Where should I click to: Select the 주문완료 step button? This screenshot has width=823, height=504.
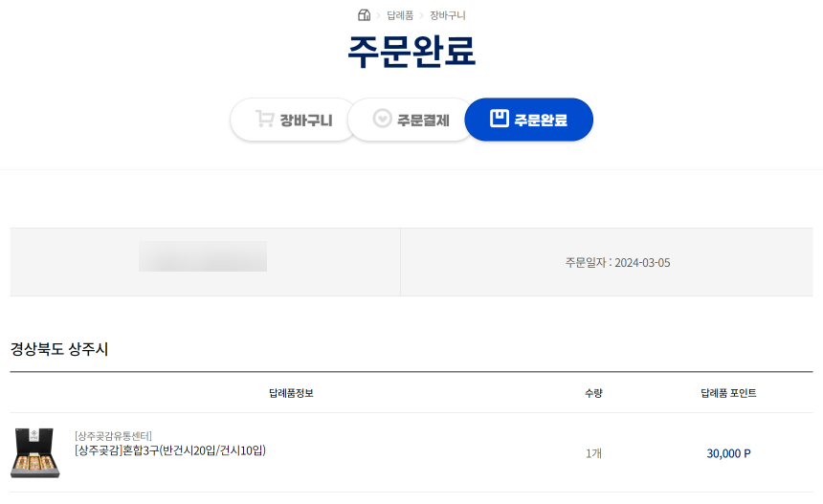[x=528, y=120]
